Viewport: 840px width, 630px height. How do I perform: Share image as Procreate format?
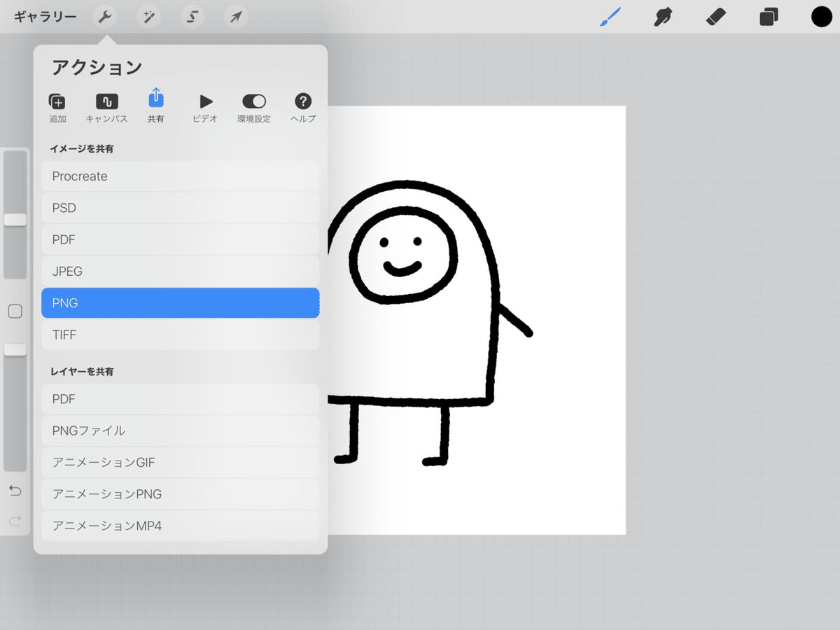181,176
